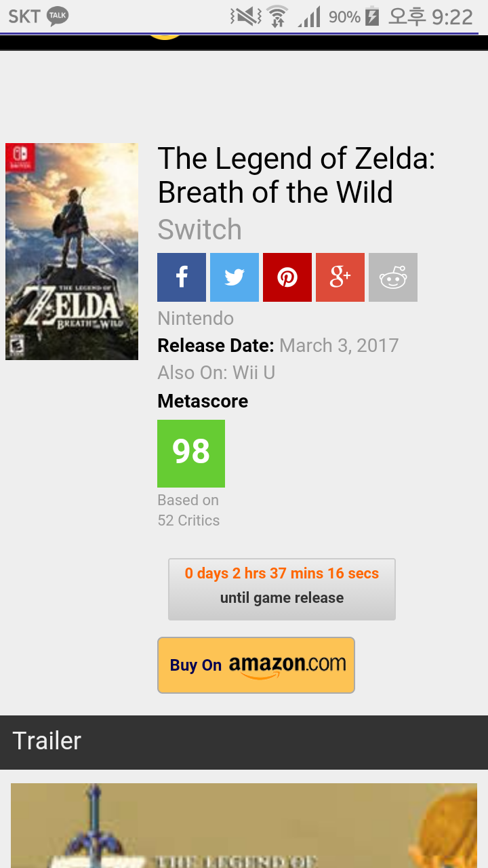Tap the Wi-Fi status icon

[x=277, y=16]
